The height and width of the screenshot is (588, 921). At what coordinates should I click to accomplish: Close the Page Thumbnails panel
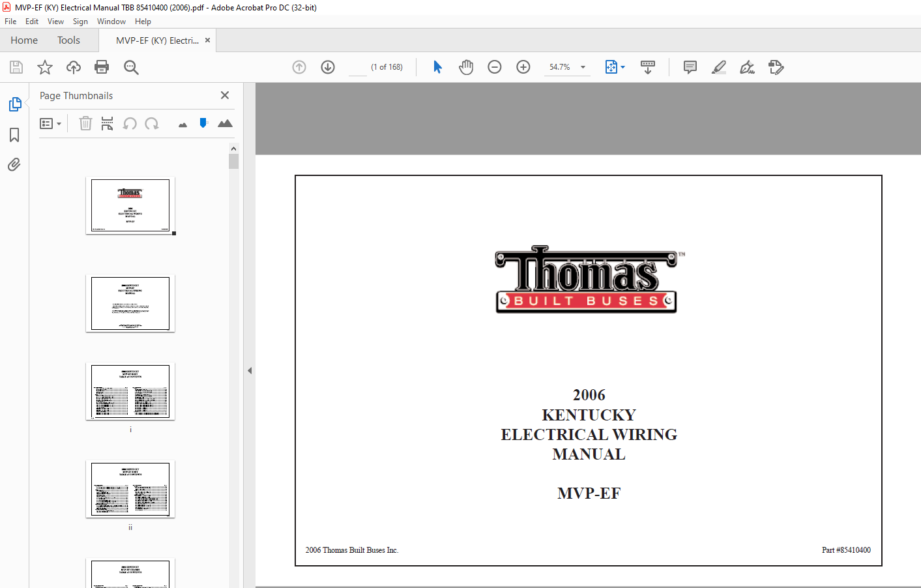coord(225,95)
